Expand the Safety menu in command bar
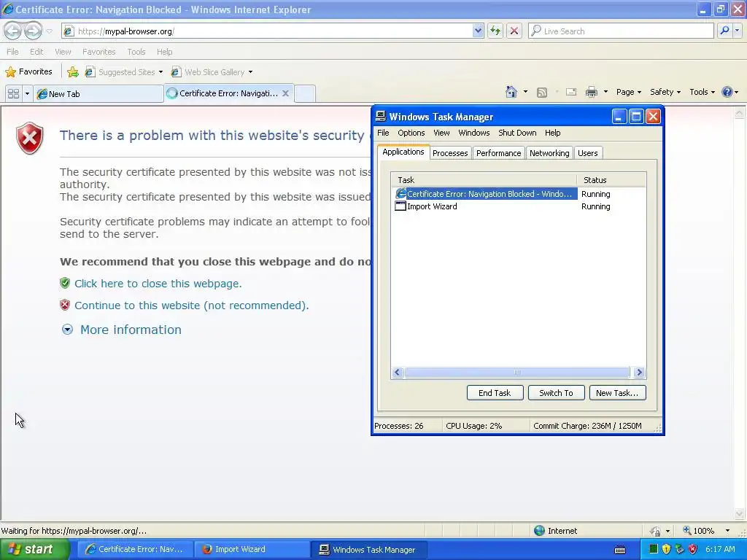 tap(665, 92)
